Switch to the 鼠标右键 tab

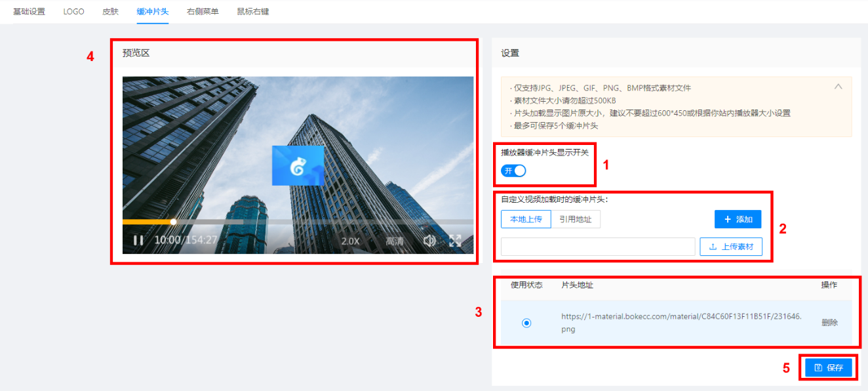tap(253, 12)
